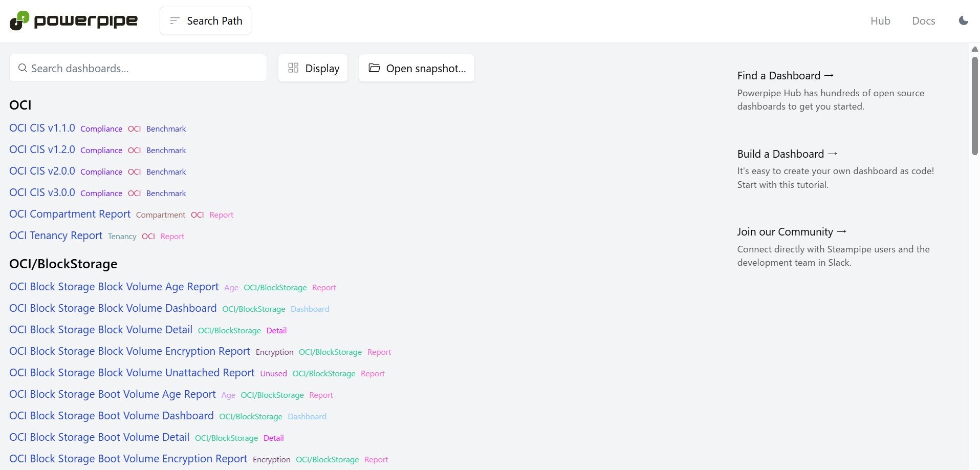980x470 pixels.
Task: Click the Dashboard tag on Boot Volume Dashboard row
Action: (307, 417)
